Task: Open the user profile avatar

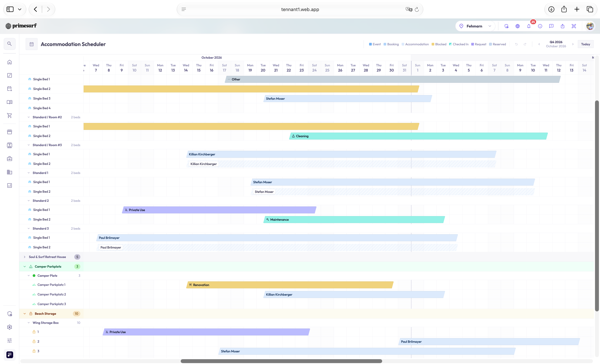Action: click(x=590, y=26)
